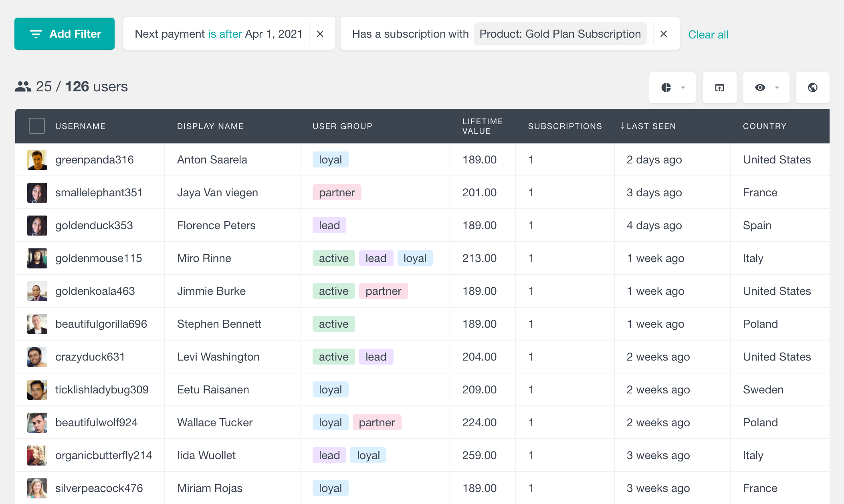Image resolution: width=844 pixels, height=504 pixels.
Task: Sort by the Username column header
Action: (x=81, y=126)
